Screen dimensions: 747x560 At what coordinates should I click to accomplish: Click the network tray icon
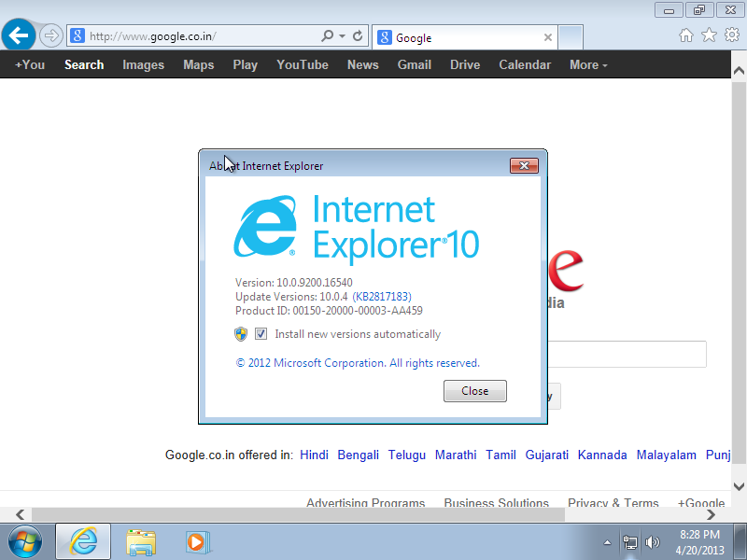pyautogui.click(x=630, y=542)
